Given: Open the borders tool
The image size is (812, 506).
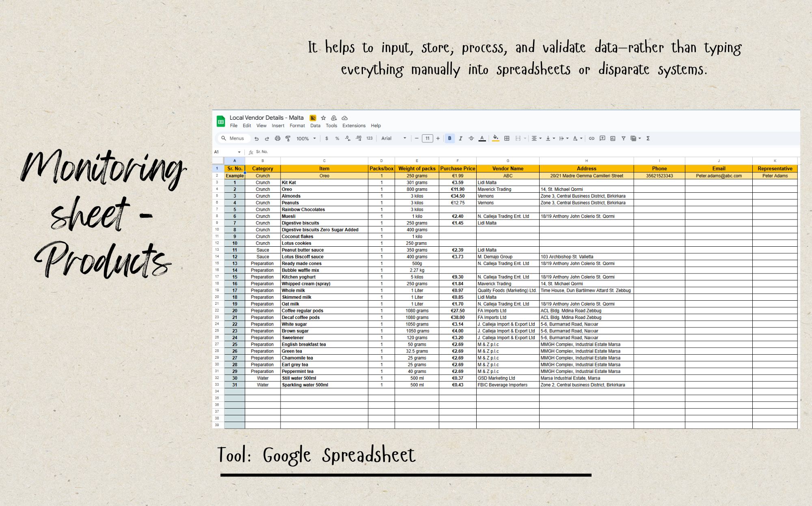Looking at the screenshot, I should point(507,138).
